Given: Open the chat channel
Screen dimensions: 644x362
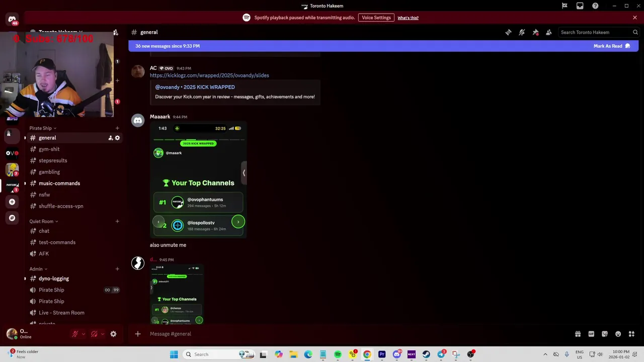Looking at the screenshot, I should pyautogui.click(x=74, y=231).
